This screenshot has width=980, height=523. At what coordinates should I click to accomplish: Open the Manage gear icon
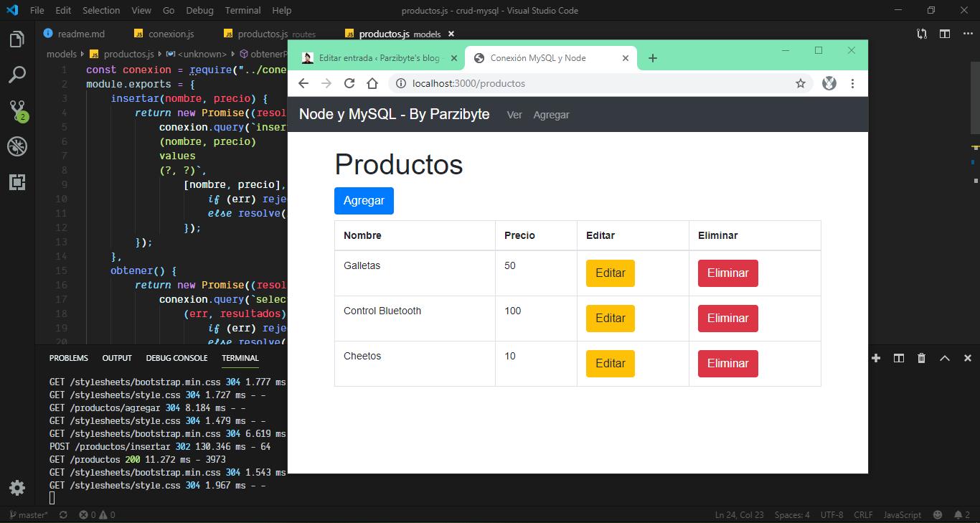click(x=17, y=488)
